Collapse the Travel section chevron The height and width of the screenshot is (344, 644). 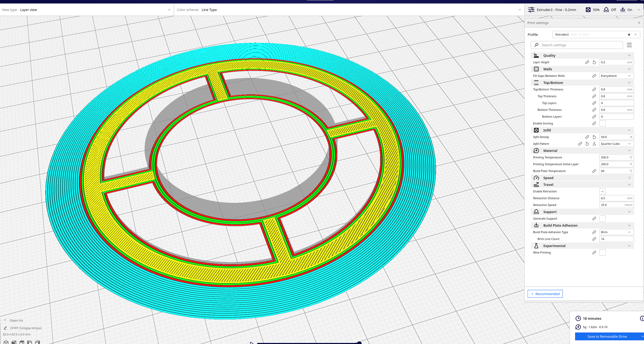(x=629, y=185)
